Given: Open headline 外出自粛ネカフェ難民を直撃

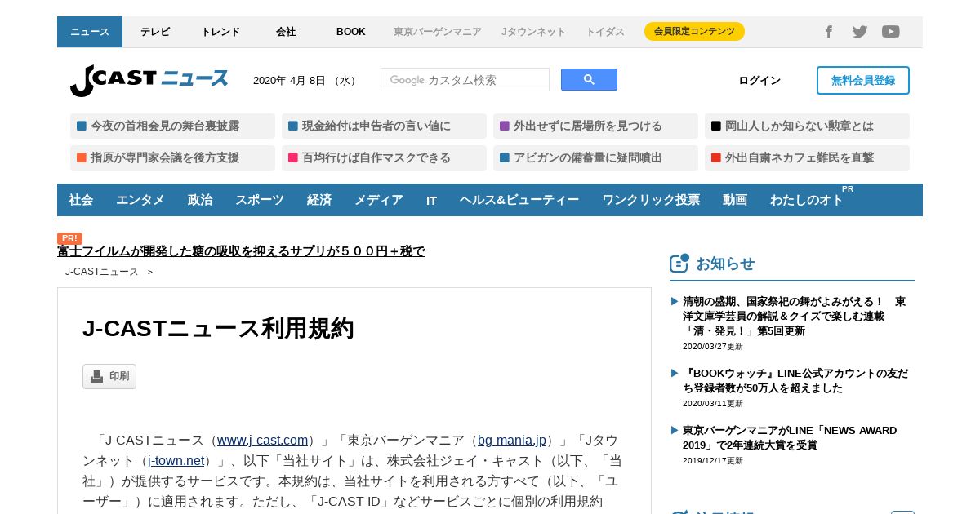Looking at the screenshot, I should 807,157.
